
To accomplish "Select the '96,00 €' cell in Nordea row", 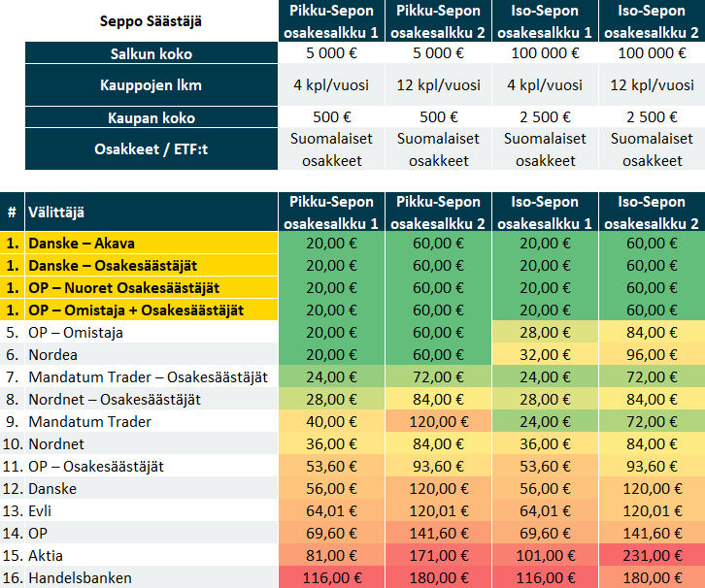I will pyautogui.click(x=652, y=355).
